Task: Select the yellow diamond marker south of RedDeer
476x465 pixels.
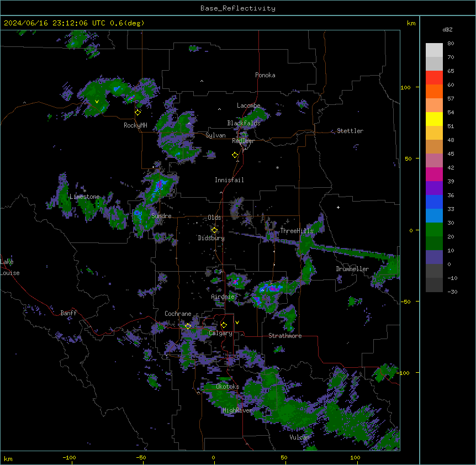Action: click(235, 155)
